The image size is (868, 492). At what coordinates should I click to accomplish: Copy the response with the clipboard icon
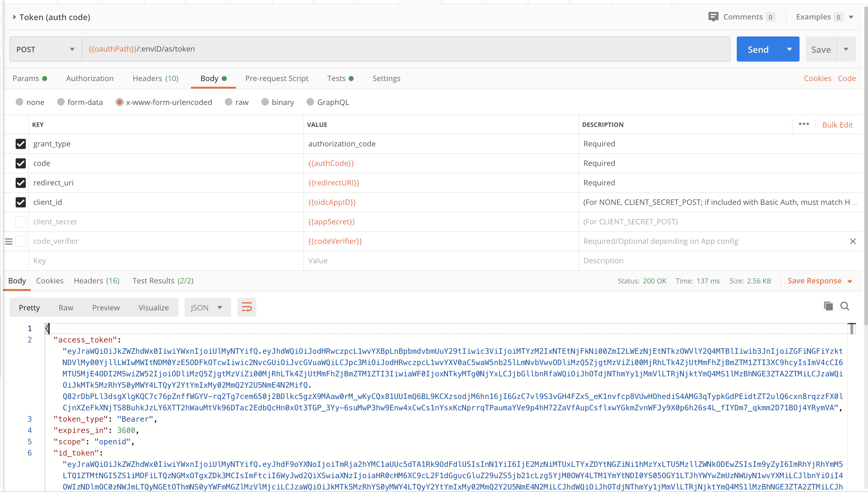(828, 307)
